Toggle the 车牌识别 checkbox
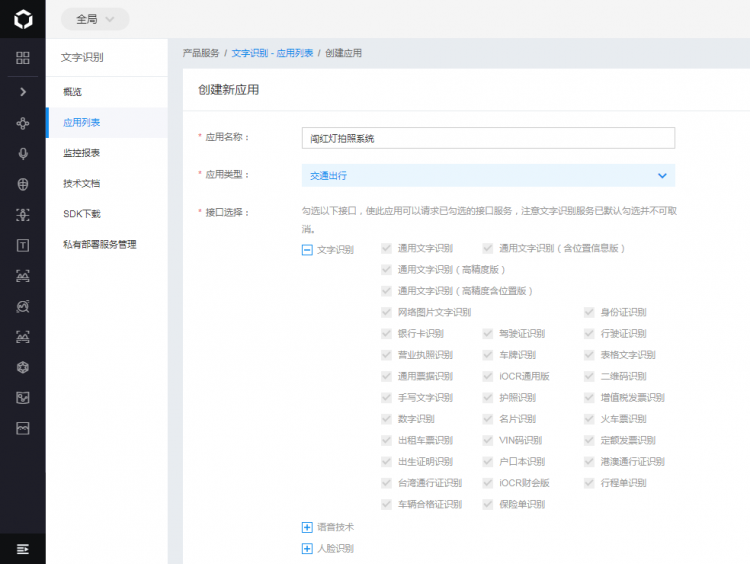 [488, 355]
